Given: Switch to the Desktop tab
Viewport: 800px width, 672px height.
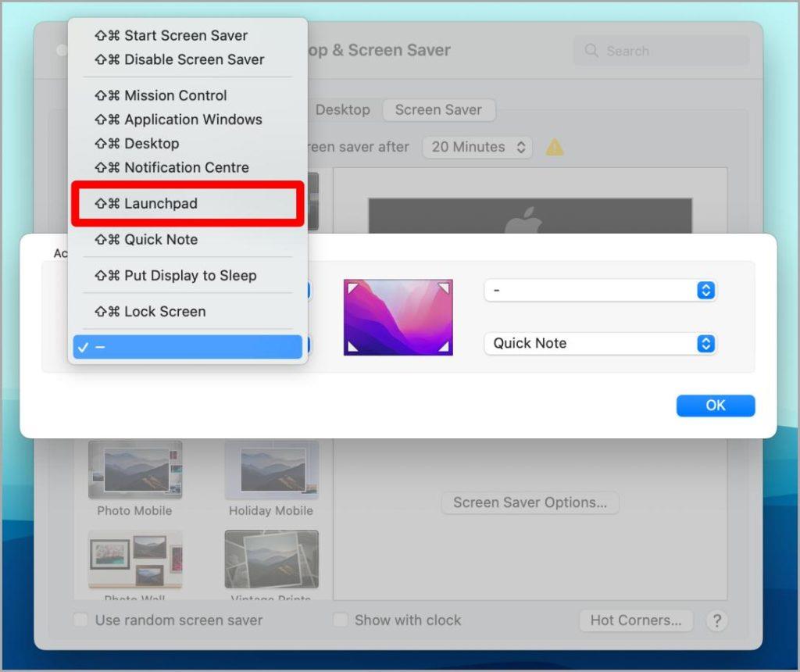Looking at the screenshot, I should click(342, 109).
